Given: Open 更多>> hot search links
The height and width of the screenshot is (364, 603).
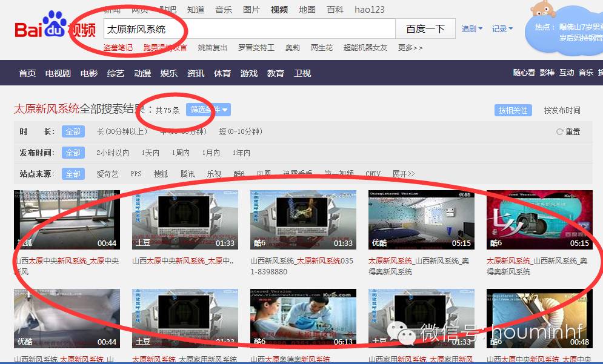Looking at the screenshot, I should click(x=410, y=48).
